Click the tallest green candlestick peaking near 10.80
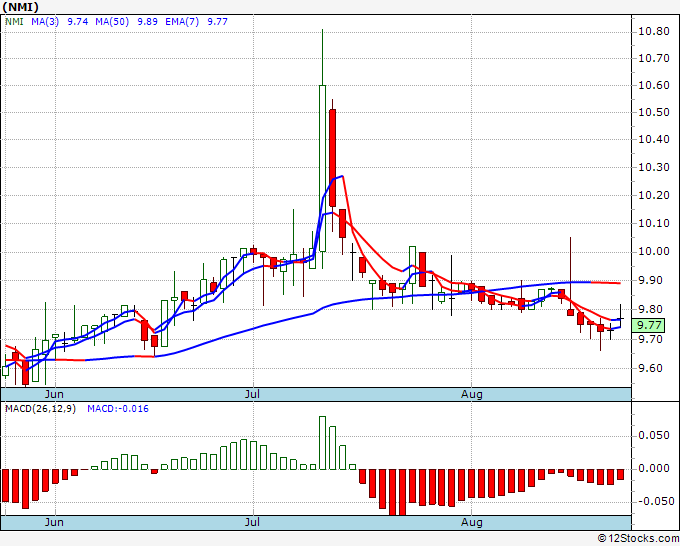This screenshot has width=680, height=546. pyautogui.click(x=322, y=168)
